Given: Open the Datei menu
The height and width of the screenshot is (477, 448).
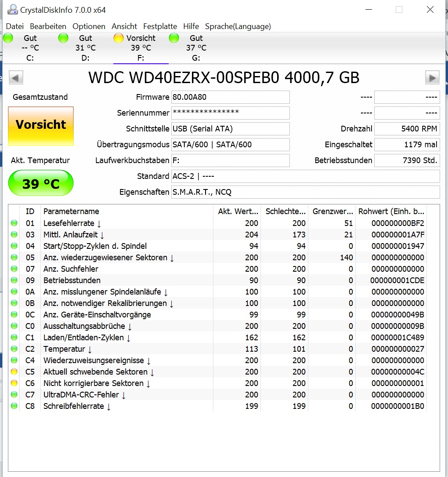Looking at the screenshot, I should [x=14, y=26].
